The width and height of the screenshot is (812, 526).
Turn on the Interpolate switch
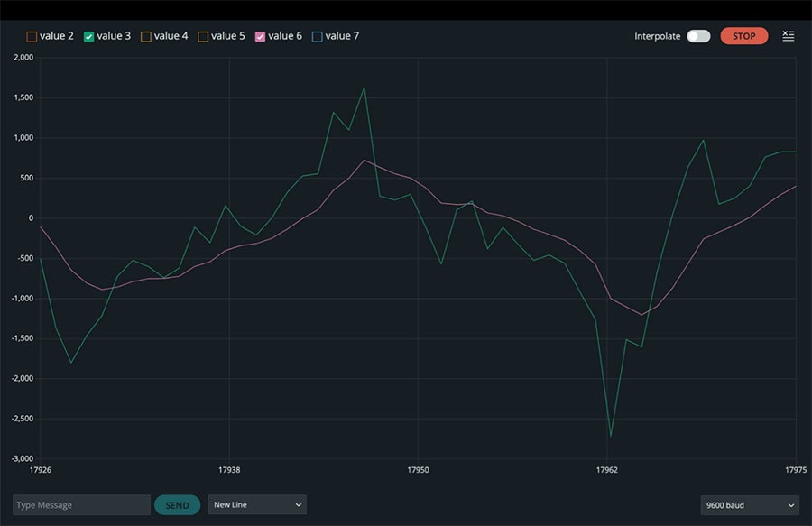698,36
